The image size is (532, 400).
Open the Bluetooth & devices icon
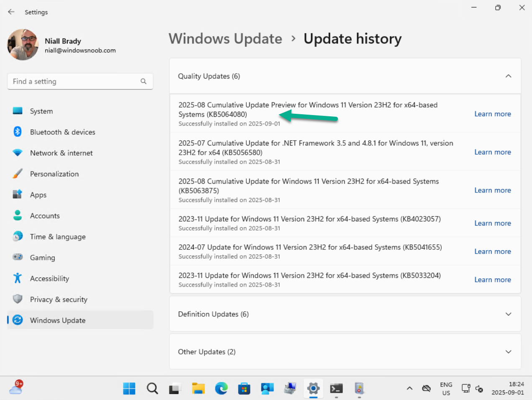18,132
